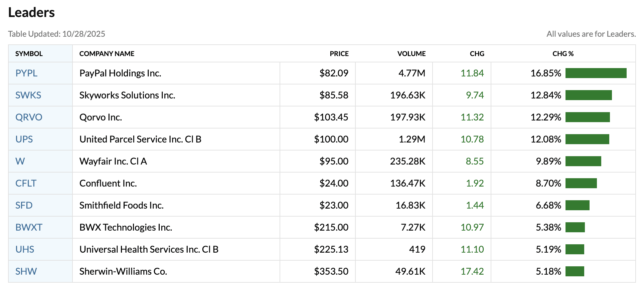Sort table by the CHG % column header
Screen dimensions: 644x289
(563, 53)
